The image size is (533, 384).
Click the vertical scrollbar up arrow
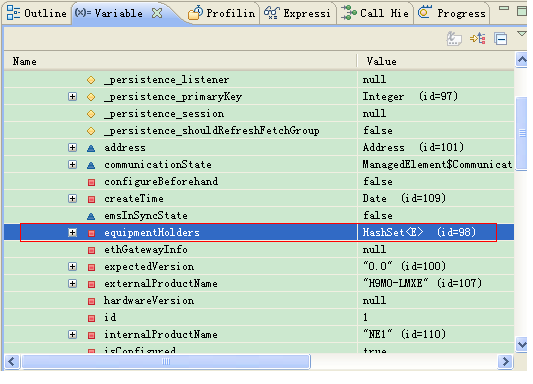pos(521,60)
